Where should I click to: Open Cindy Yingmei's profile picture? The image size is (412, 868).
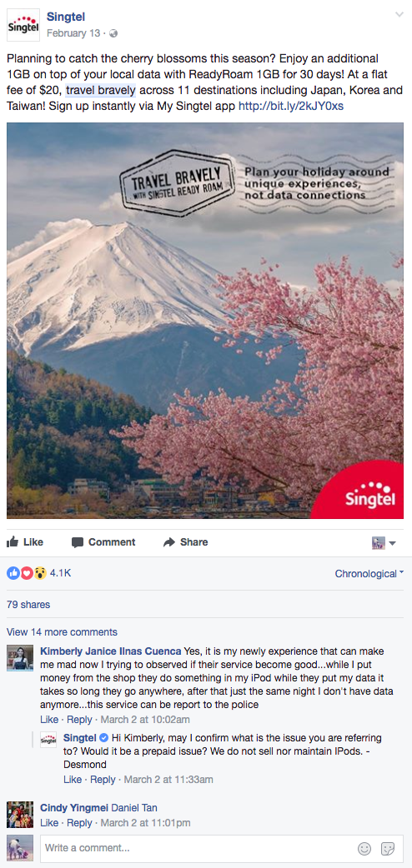20,815
